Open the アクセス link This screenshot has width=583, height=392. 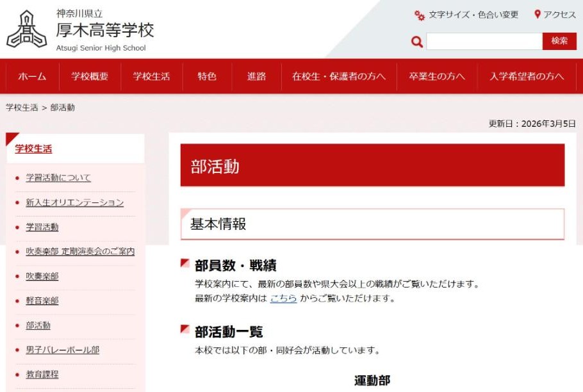pyautogui.click(x=559, y=15)
